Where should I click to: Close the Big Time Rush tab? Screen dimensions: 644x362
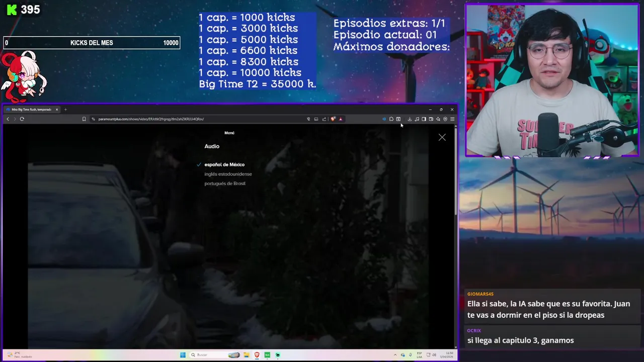click(57, 110)
